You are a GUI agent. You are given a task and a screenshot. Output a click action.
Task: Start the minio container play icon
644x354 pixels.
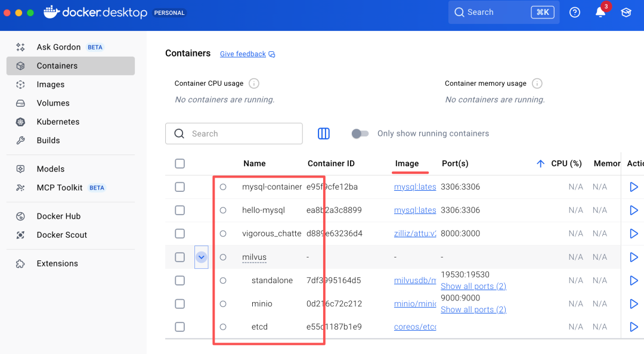(634, 304)
